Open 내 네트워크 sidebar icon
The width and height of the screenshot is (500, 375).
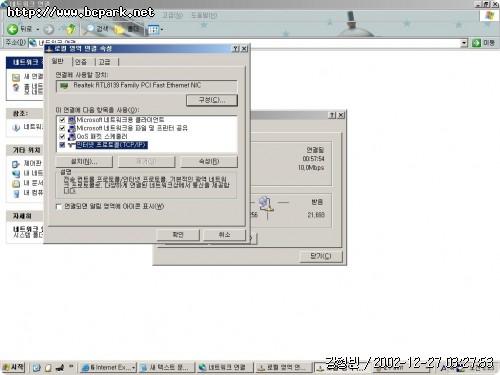(16, 174)
